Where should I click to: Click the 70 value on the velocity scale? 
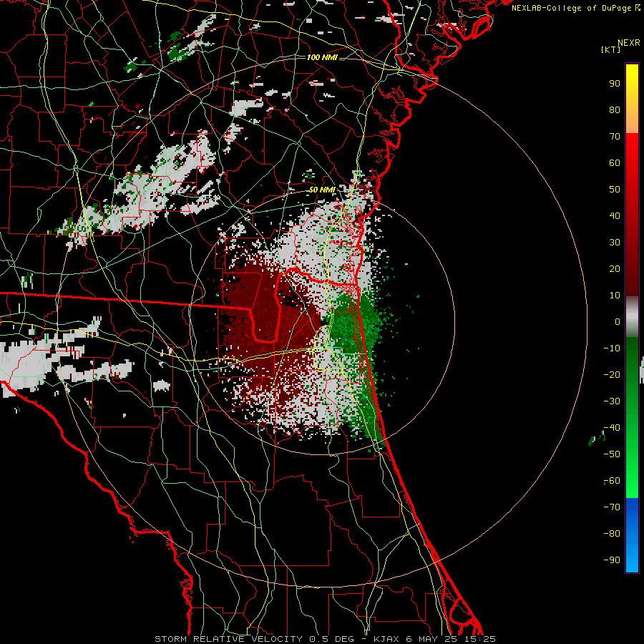click(x=615, y=137)
